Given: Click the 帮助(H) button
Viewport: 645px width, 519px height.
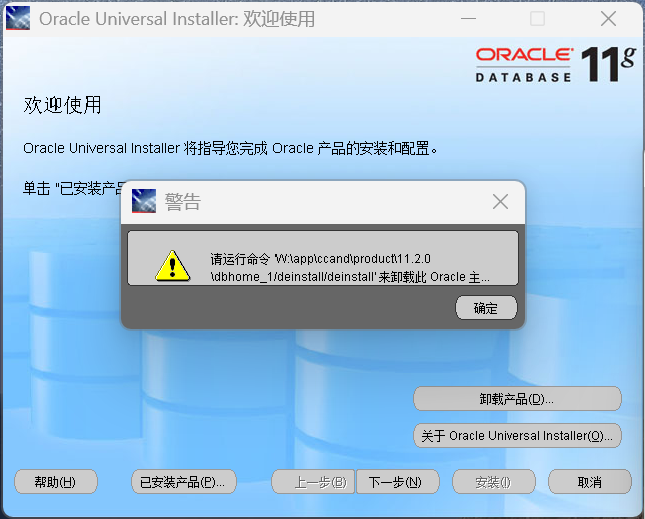Looking at the screenshot, I should [56, 482].
